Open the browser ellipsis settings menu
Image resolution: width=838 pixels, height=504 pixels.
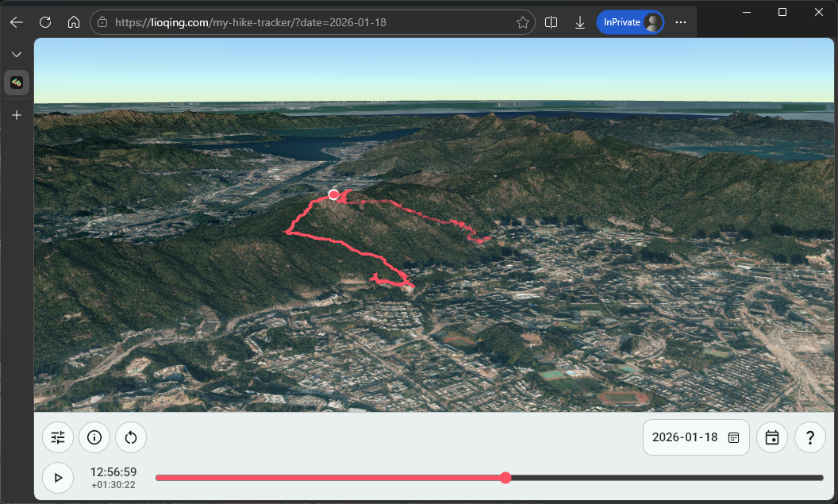click(x=681, y=22)
